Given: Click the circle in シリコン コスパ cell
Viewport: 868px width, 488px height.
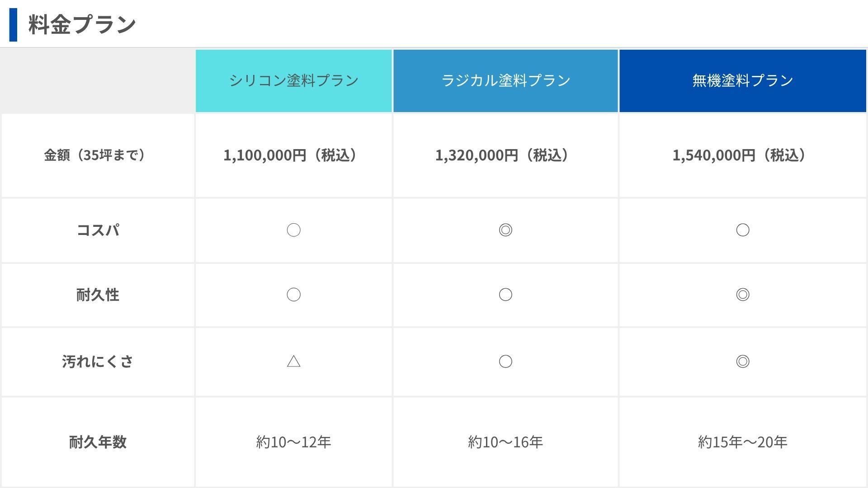Looking at the screenshot, I should (294, 230).
